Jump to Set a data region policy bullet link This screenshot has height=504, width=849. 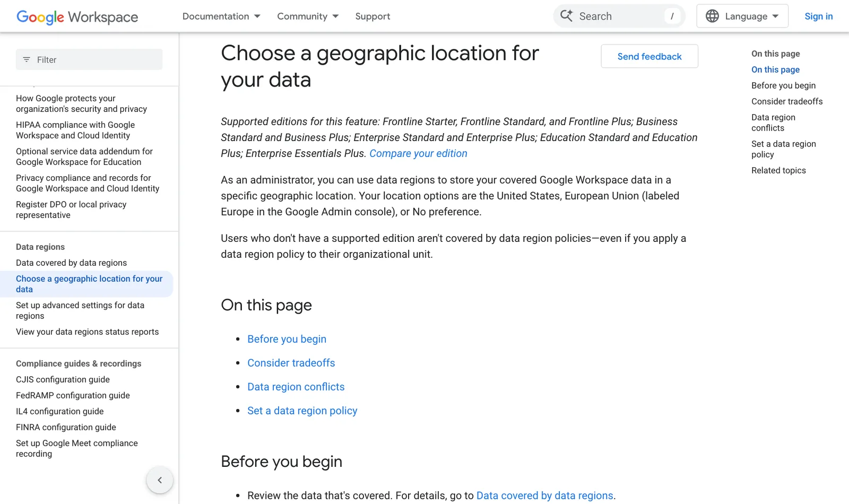[302, 411]
